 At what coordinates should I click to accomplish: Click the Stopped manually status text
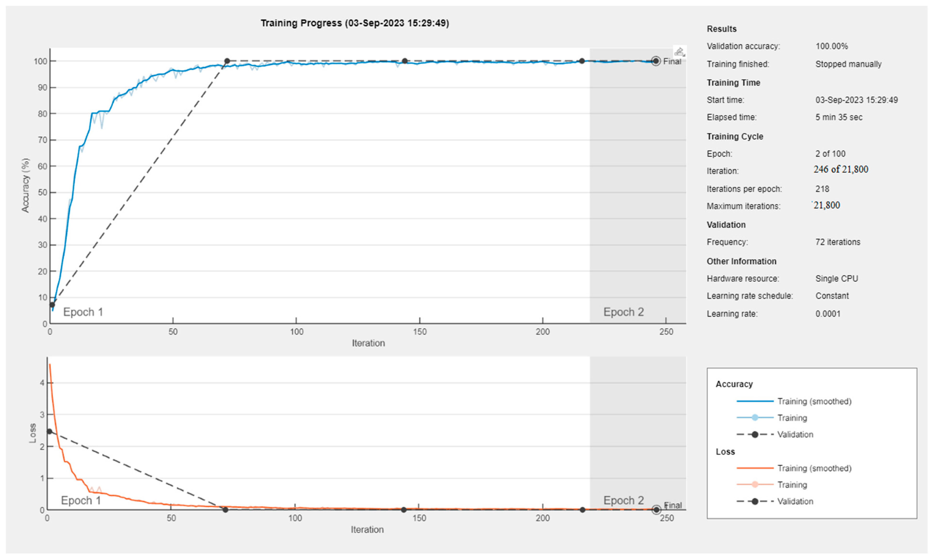pyautogui.click(x=848, y=64)
